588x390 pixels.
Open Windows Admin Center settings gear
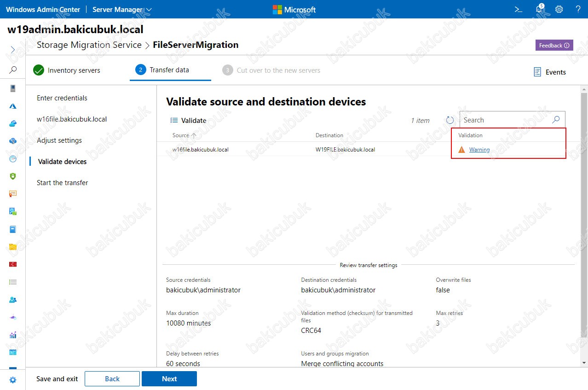[x=559, y=9]
